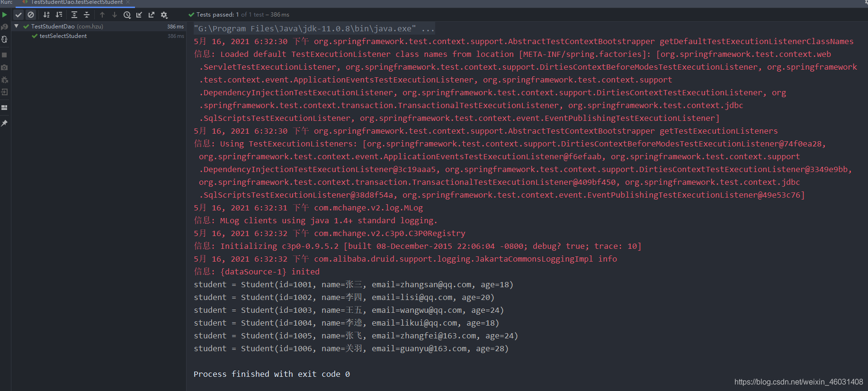Click '{dataSource-1} inited' log line

pos(257,272)
